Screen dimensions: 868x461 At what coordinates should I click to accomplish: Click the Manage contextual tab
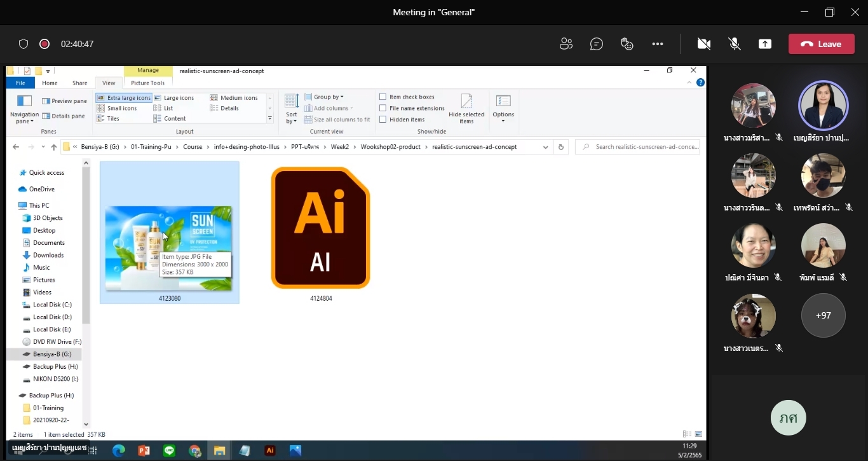tap(148, 71)
